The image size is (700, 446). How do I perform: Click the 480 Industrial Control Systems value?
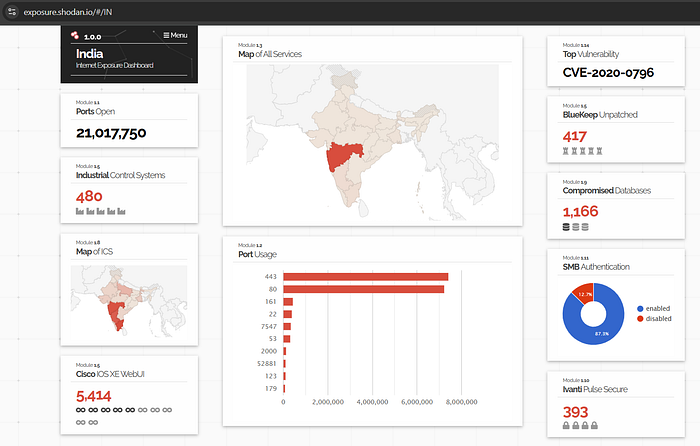point(89,196)
